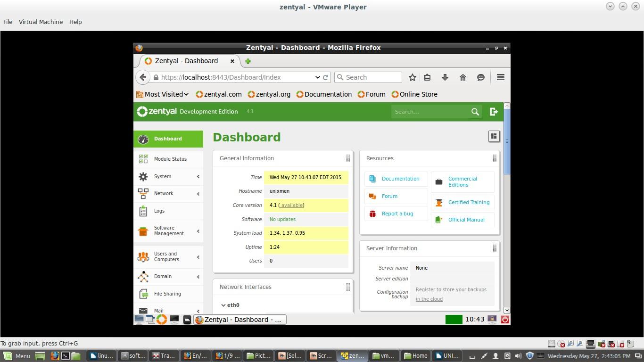Reload the page in the URL bar

click(325, 77)
